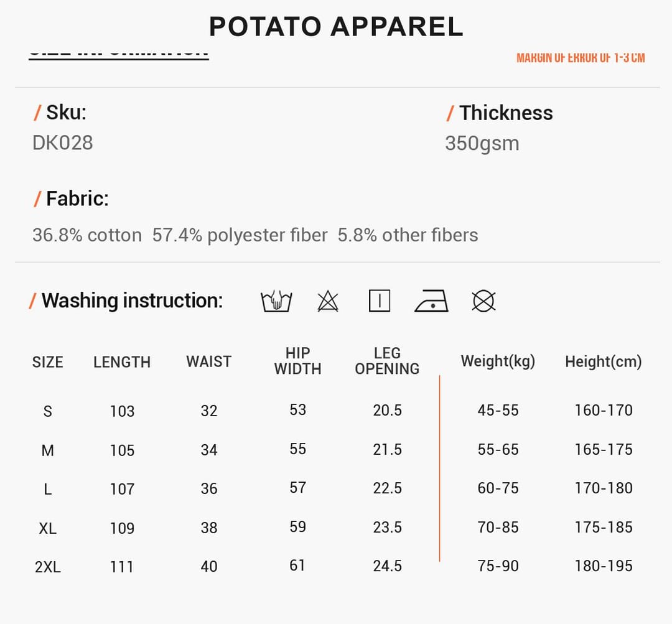Click the margin of error note
This screenshot has width=672, height=624.
tap(581, 57)
